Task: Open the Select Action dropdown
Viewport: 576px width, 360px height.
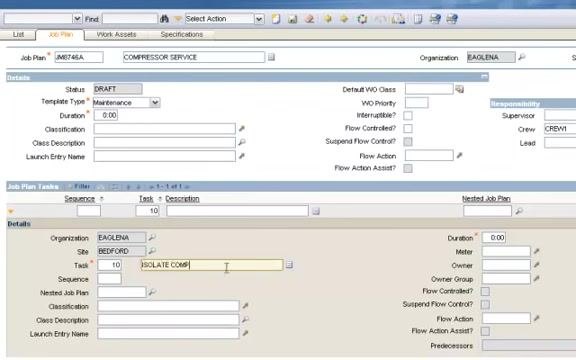Action: point(259,19)
